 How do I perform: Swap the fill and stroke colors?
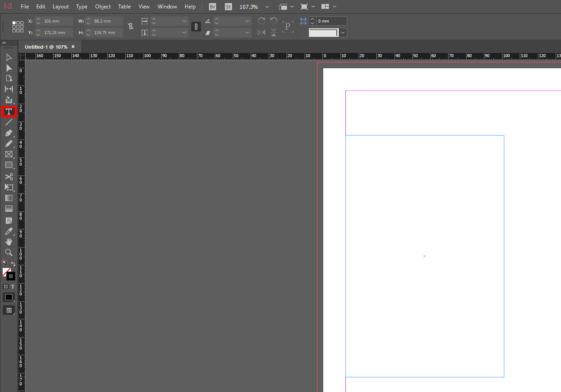[13, 263]
